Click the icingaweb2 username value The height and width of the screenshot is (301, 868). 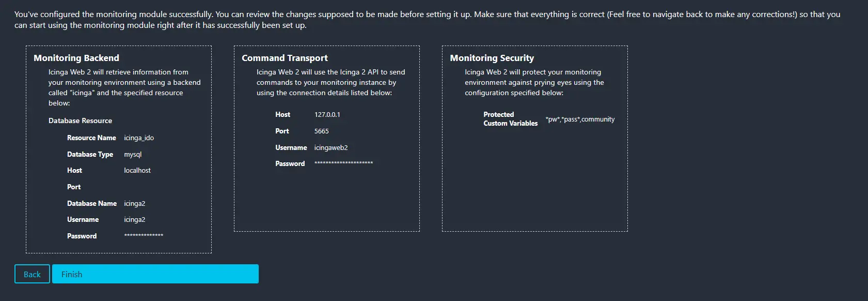[331, 148]
